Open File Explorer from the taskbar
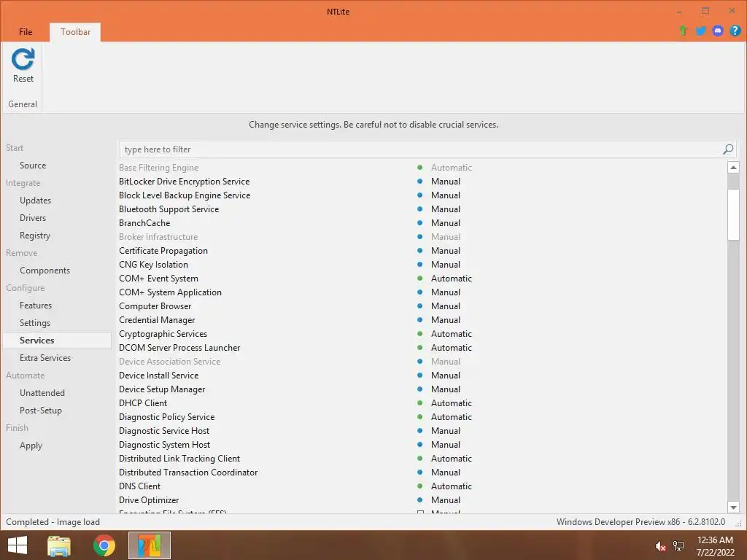Viewport: 747px width, 560px height. 59,545
